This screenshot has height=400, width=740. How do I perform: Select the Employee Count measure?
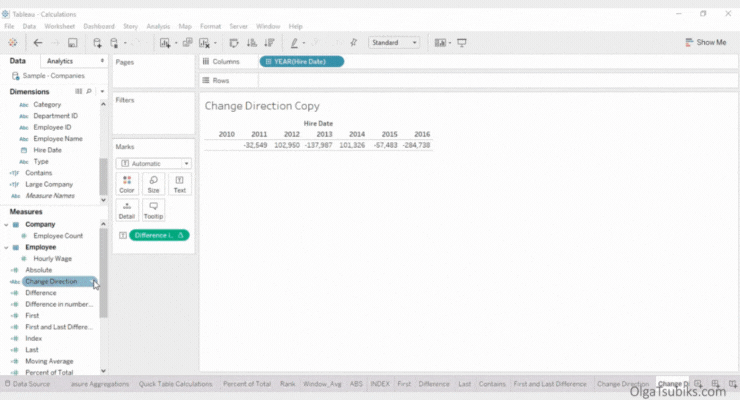click(58, 236)
